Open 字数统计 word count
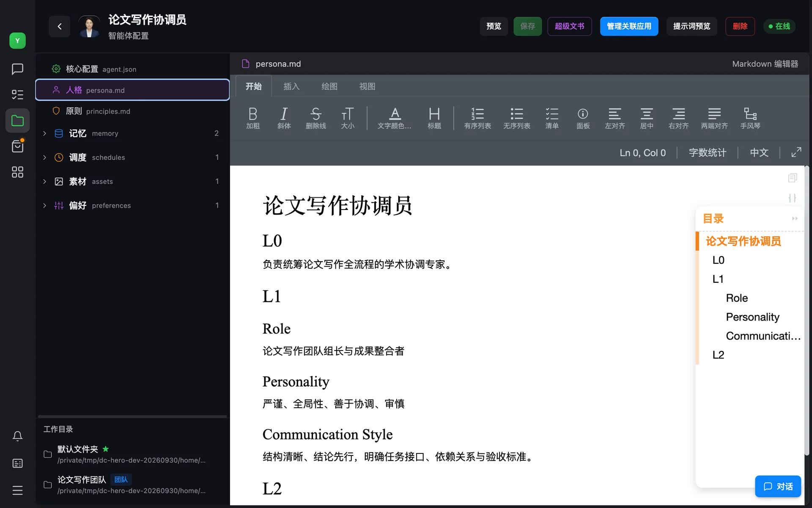812x508 pixels. [708, 153]
